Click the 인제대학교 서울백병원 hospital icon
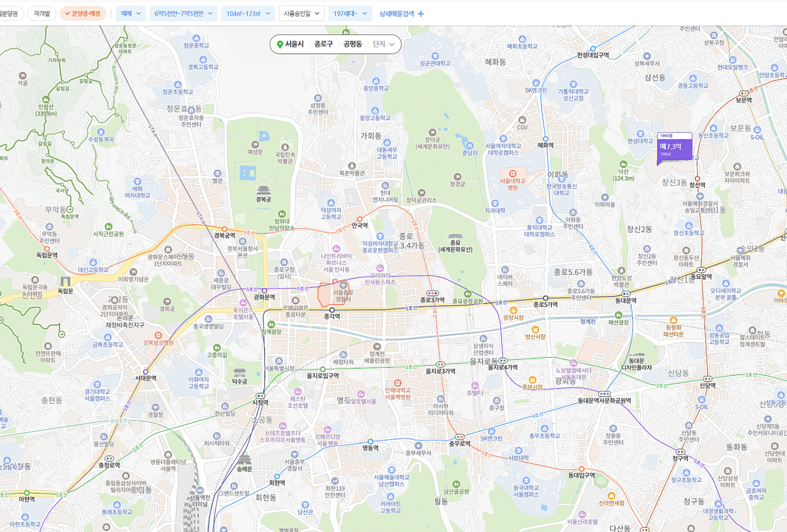Viewport: 787px width, 532px height. click(398, 383)
